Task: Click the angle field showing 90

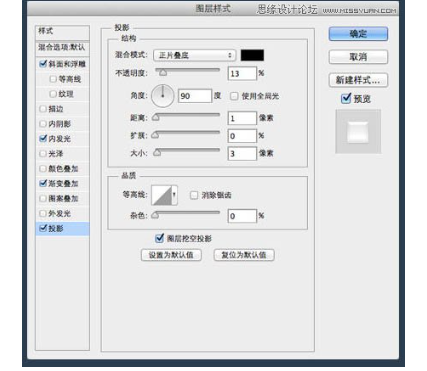Action: click(x=195, y=96)
